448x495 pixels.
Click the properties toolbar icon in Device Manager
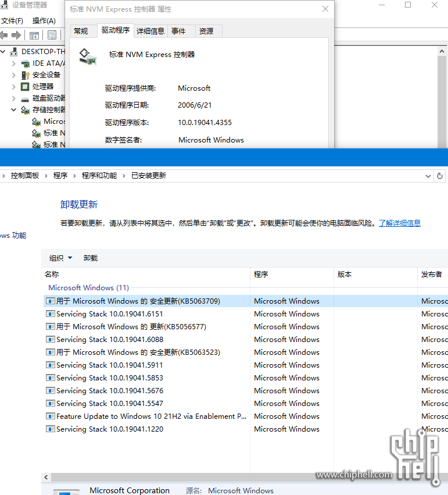tap(52, 35)
